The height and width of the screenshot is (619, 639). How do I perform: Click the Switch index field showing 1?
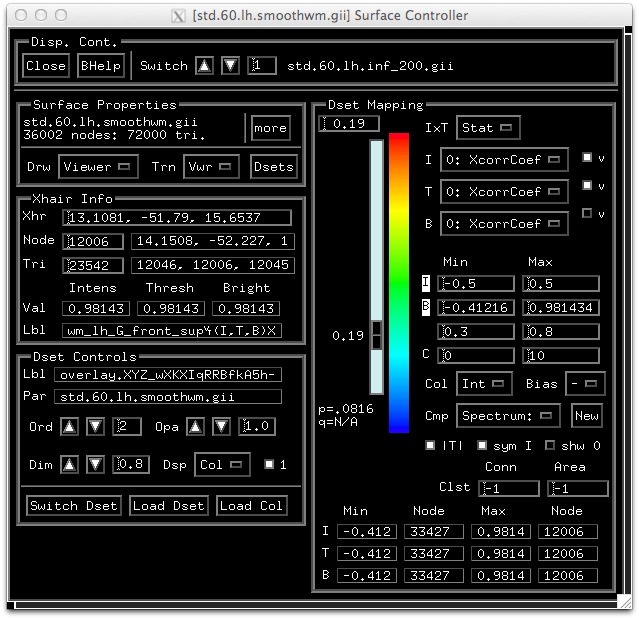pyautogui.click(x=262, y=65)
